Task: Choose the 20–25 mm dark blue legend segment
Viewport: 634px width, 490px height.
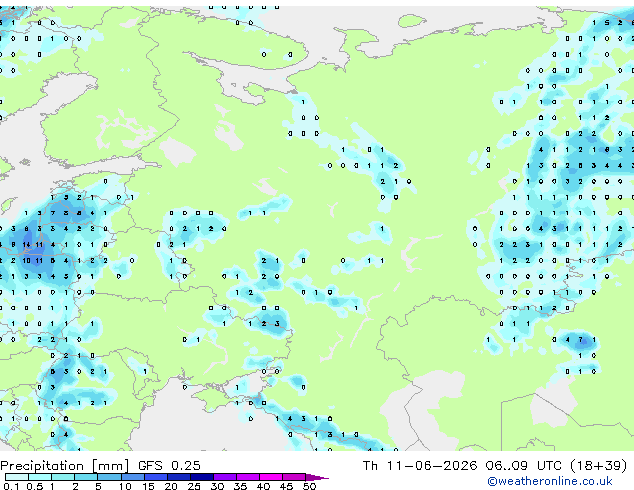Action: tap(178, 477)
